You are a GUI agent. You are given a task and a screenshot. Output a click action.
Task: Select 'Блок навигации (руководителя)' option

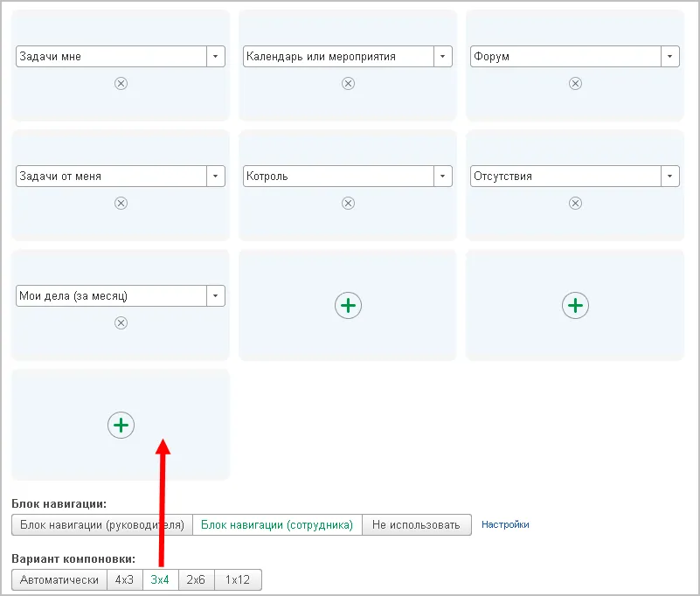102,524
